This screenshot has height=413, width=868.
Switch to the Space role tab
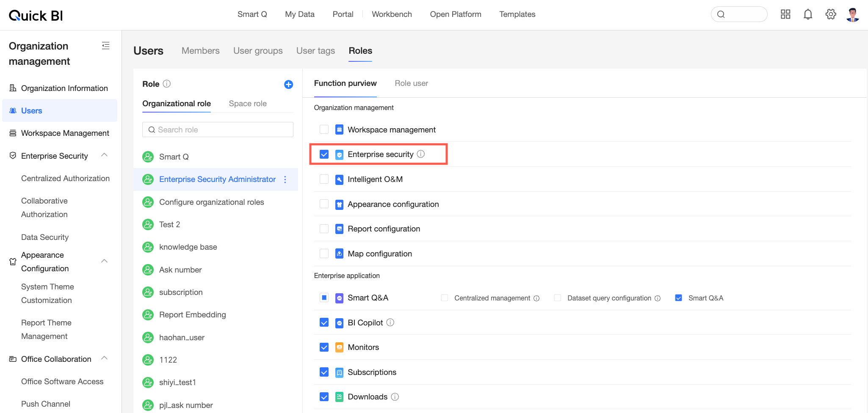[248, 104]
